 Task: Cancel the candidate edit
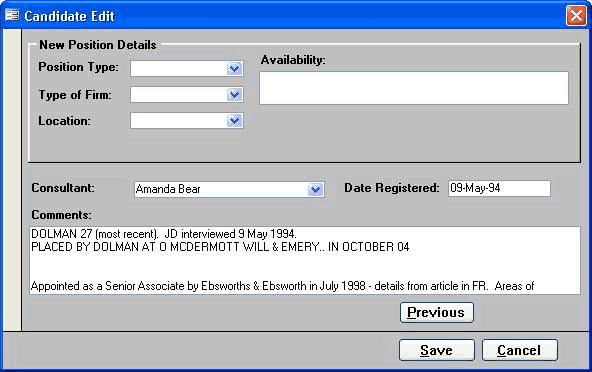tap(520, 350)
